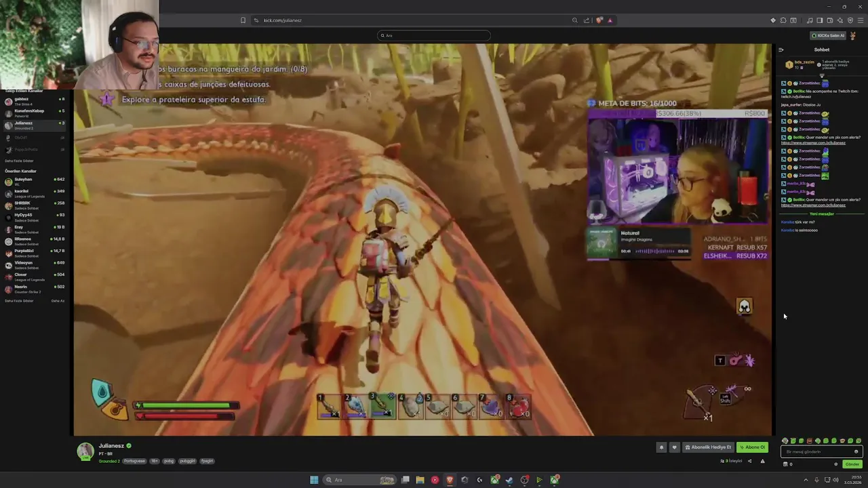The width and height of the screenshot is (868, 488).
Task: Click the Grounded 2 category link
Action: point(109,461)
